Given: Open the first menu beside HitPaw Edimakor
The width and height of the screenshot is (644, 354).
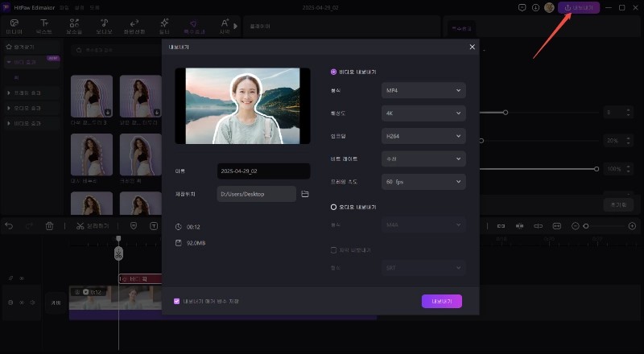Looking at the screenshot, I should click(x=64, y=7).
